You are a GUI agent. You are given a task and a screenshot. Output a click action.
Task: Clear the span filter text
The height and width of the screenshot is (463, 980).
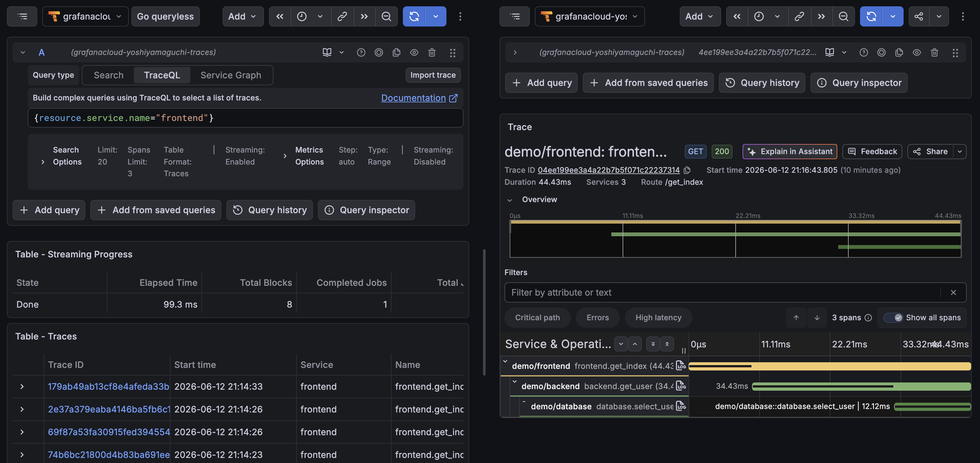pyautogui.click(x=953, y=292)
